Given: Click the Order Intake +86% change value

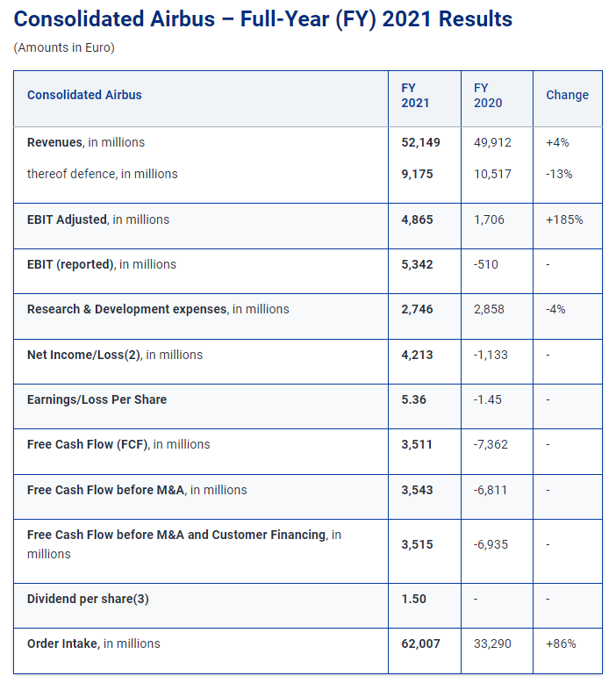Looking at the screenshot, I should point(561,643).
